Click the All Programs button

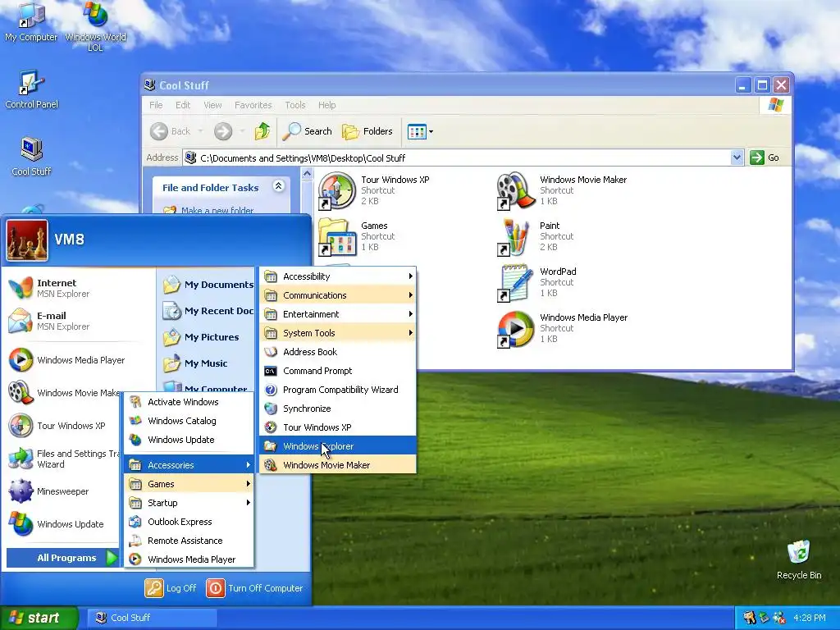pyautogui.click(x=62, y=558)
